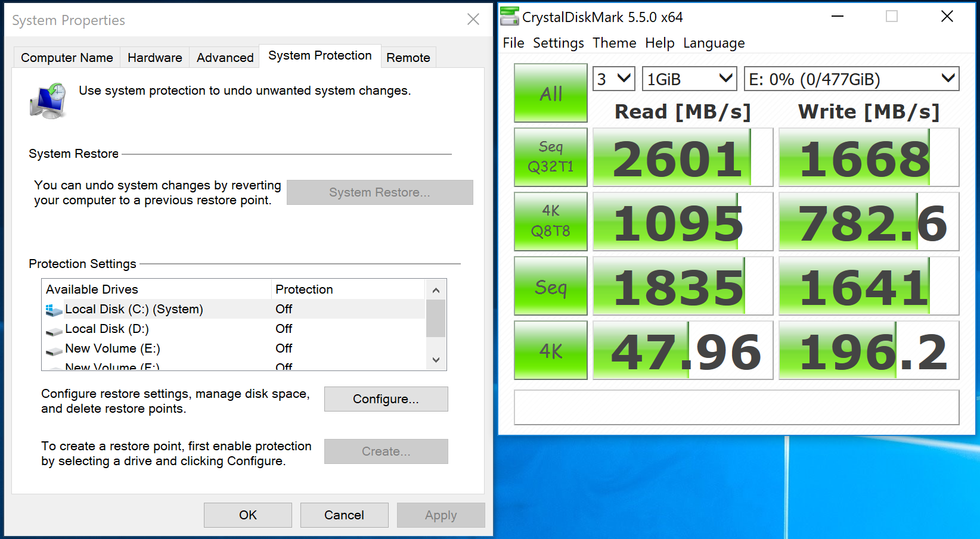
Task: Open the drive selector showing E: 0% (0/477GiB)
Action: point(851,79)
